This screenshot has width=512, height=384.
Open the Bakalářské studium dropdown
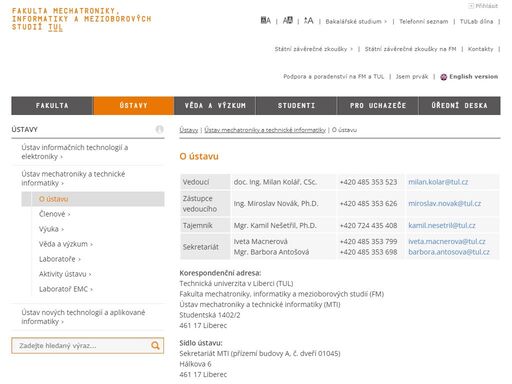(356, 21)
